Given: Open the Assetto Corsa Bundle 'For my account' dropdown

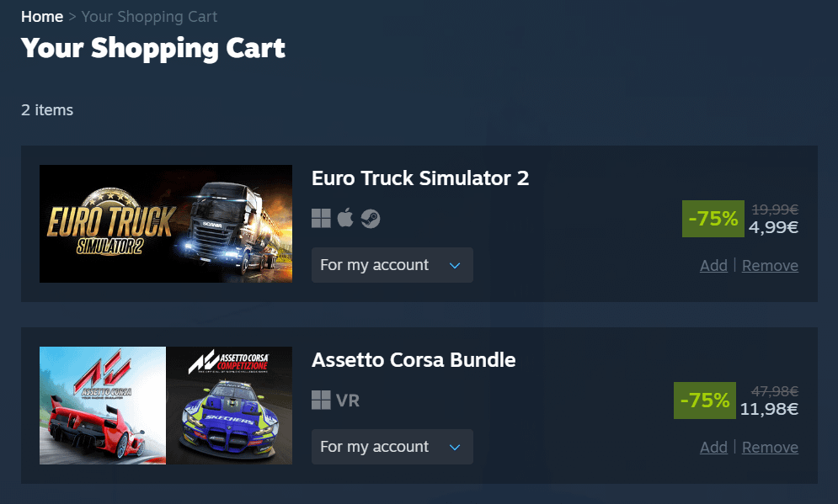Looking at the screenshot, I should pyautogui.click(x=392, y=447).
